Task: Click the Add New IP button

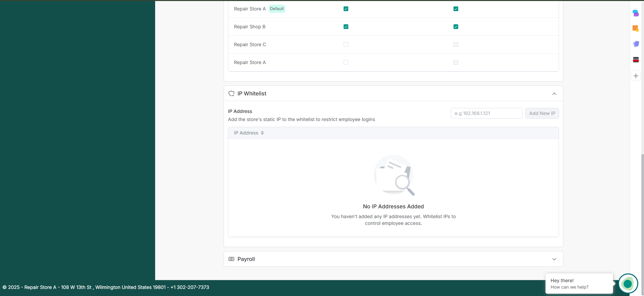Action: (542, 113)
